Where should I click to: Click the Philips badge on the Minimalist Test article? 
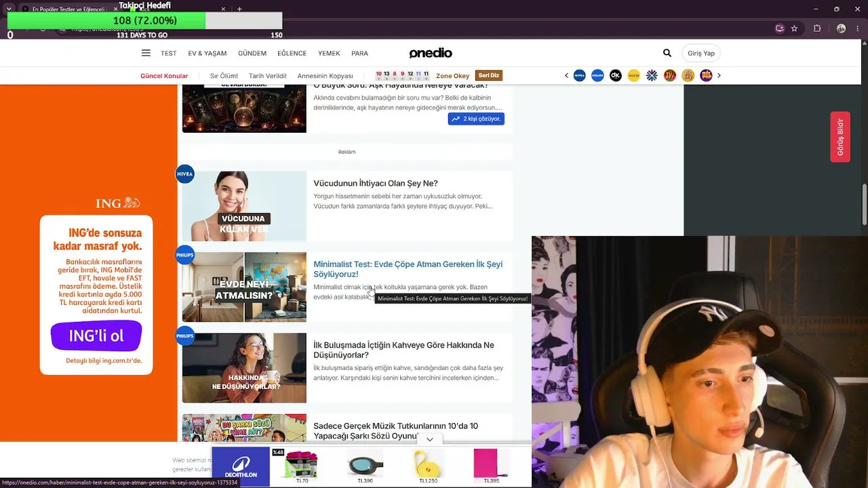[185, 255]
